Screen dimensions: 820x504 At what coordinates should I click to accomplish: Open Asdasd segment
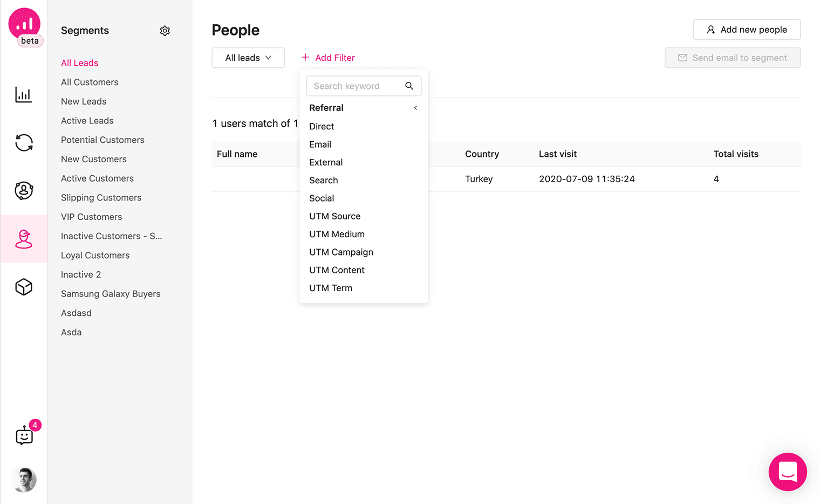click(x=76, y=313)
